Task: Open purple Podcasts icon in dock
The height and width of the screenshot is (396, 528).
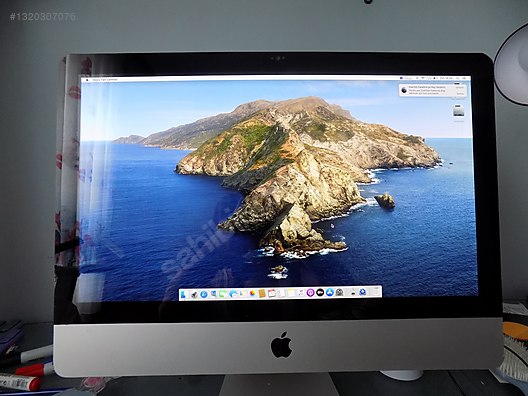Action: coord(310,293)
